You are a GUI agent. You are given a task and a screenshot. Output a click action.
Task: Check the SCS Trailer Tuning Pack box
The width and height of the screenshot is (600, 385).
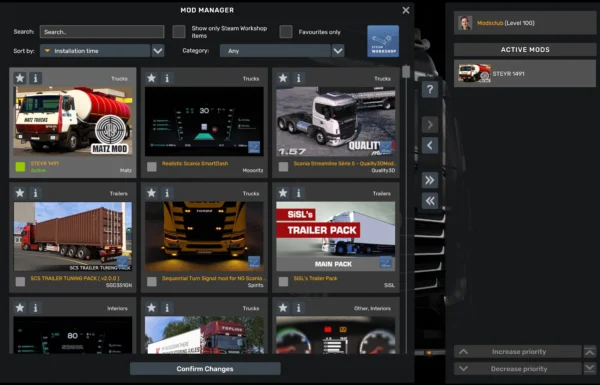click(20, 281)
